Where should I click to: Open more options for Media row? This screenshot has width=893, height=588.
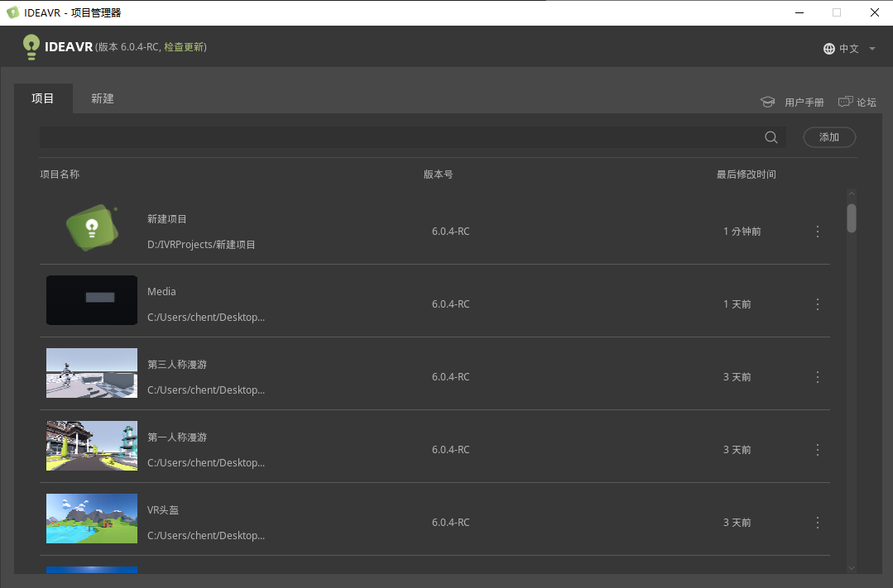coord(817,304)
